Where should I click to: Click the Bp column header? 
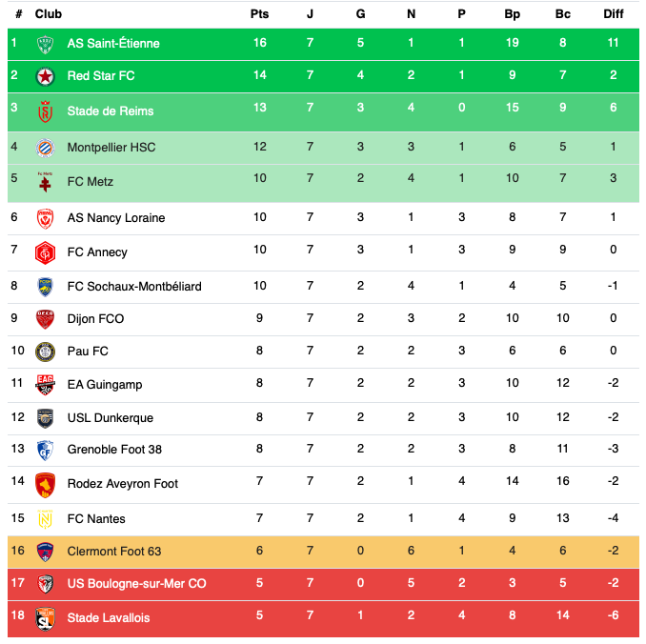pyautogui.click(x=512, y=14)
